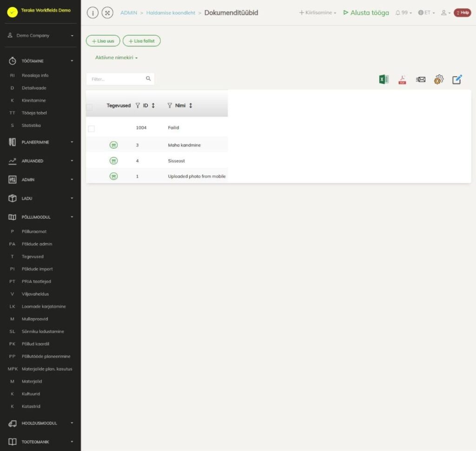Image resolution: width=476 pixels, height=451 pixels.
Task: Send the list by email icon
Action: click(x=420, y=79)
